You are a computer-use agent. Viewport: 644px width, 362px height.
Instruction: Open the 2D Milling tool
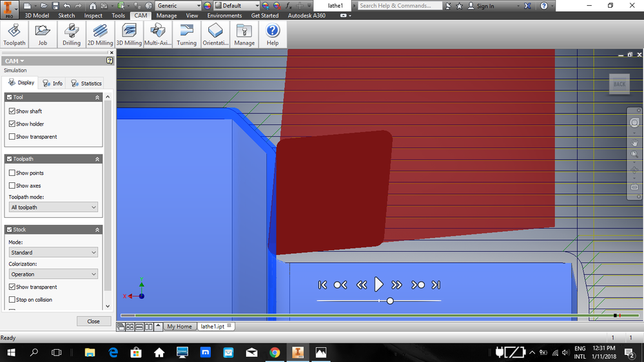click(x=100, y=34)
